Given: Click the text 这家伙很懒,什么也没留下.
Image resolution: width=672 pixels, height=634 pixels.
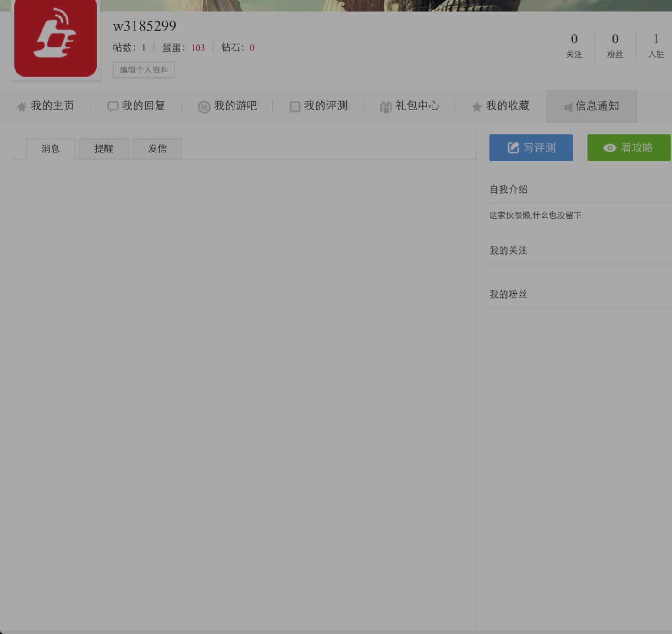Looking at the screenshot, I should (x=537, y=215).
